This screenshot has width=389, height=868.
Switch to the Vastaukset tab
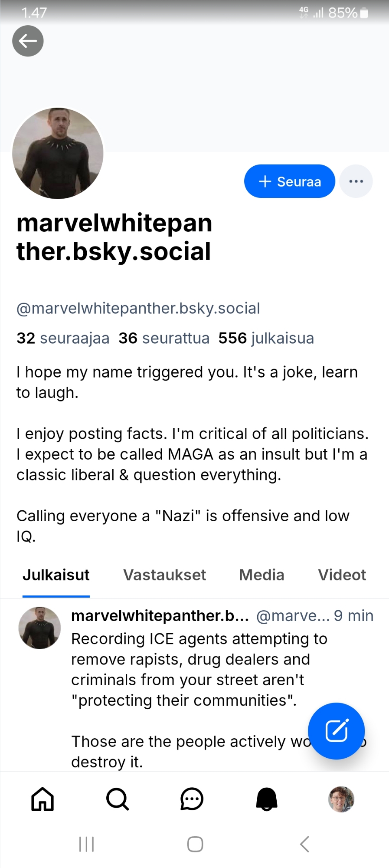point(164,575)
